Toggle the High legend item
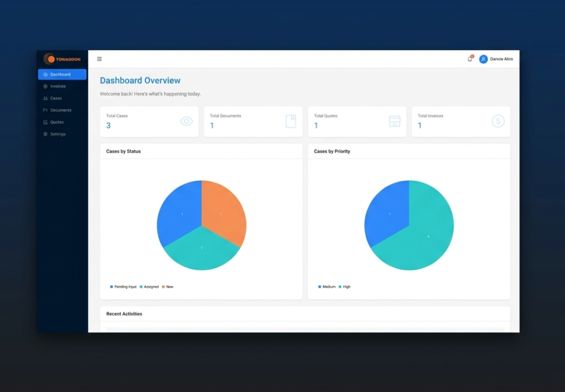 [x=344, y=287]
